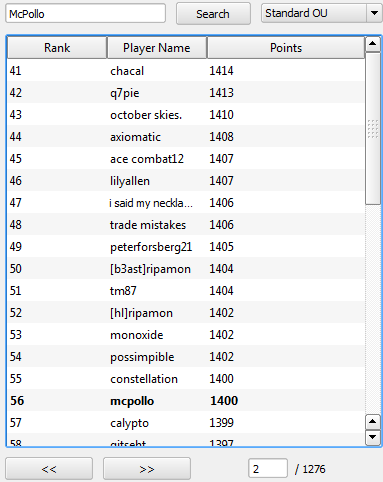Select player axiomatic row
Viewport: 383px width, 482px height.
(x=186, y=137)
